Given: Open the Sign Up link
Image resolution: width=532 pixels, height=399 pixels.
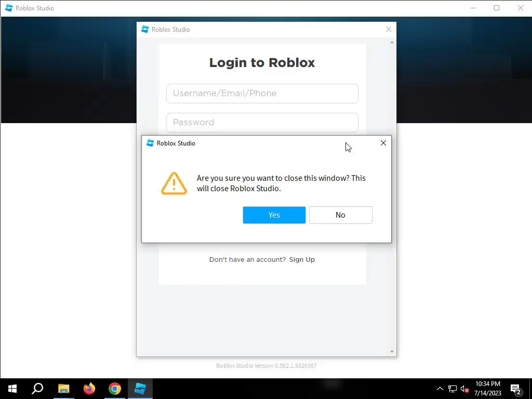Looking at the screenshot, I should pyautogui.click(x=302, y=260).
